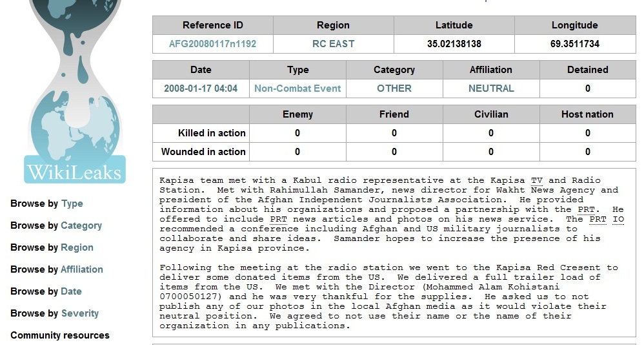Viewport: 644px width, 345px height.
Task: Open the Browse by Date link
Action: tap(71, 291)
